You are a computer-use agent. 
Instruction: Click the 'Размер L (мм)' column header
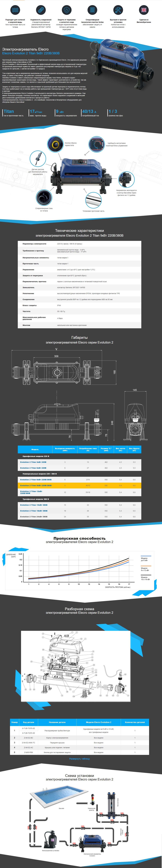coord(106,449)
